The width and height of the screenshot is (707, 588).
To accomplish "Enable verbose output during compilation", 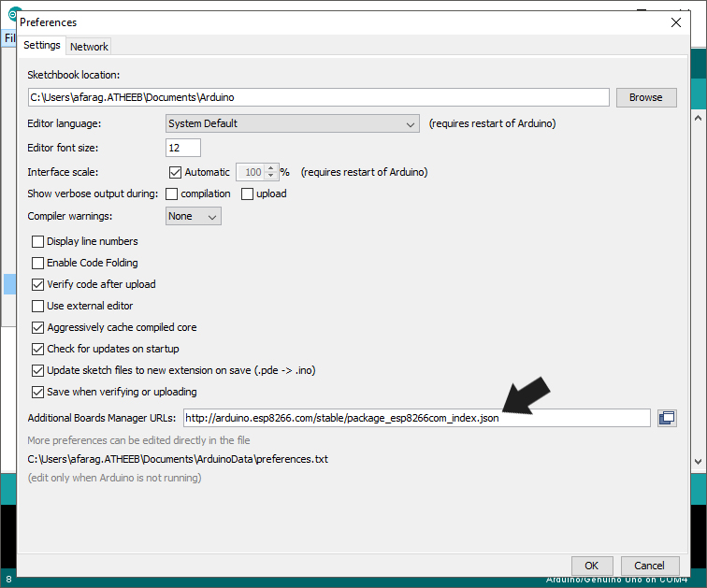I will (171, 194).
